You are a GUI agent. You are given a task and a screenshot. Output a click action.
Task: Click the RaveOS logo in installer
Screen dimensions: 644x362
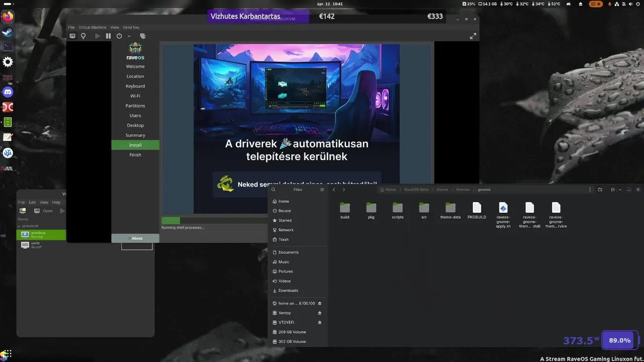[x=135, y=51]
